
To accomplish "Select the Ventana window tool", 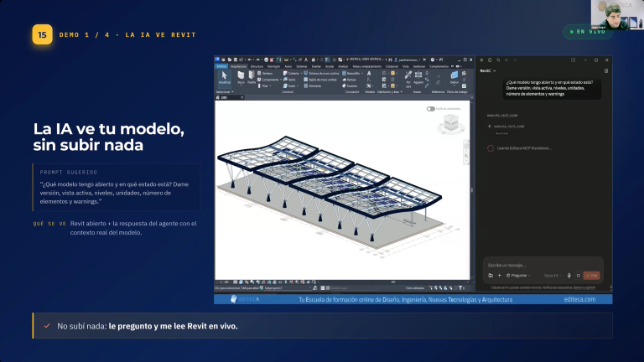I will [x=265, y=74].
